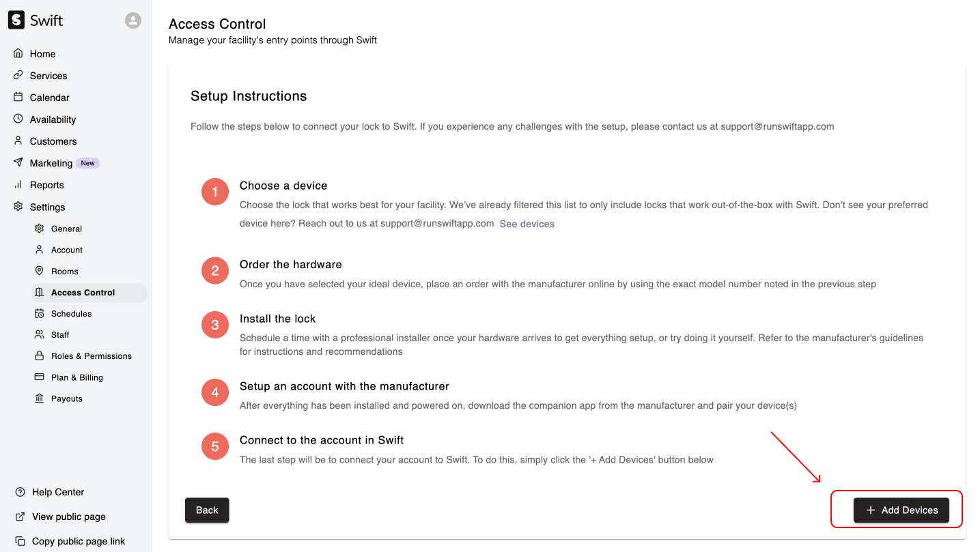Select Plan & Billing in settings
This screenshot has height=552, width=980.
76,377
